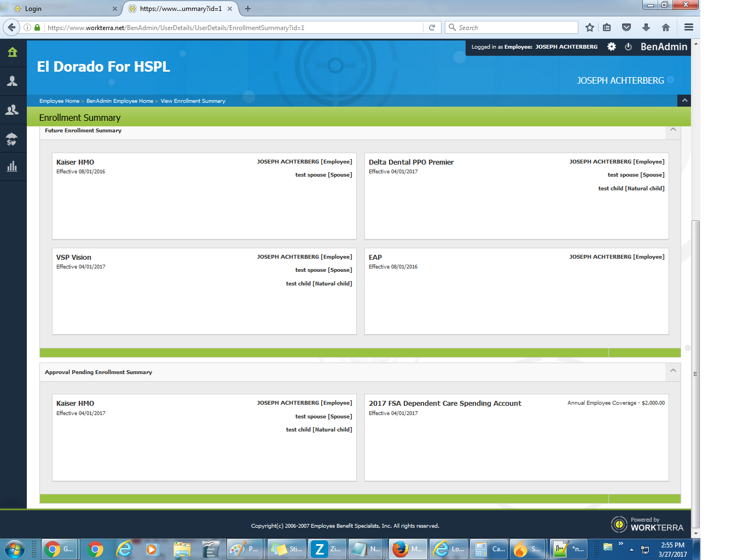
Task: Click the browser home icon
Action: tap(666, 27)
